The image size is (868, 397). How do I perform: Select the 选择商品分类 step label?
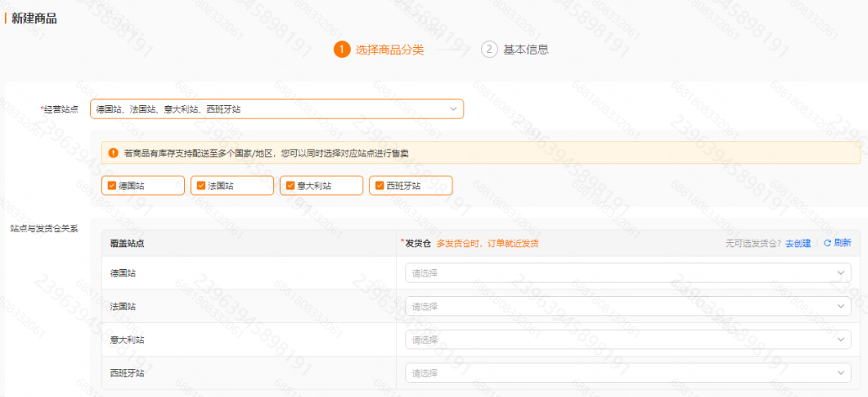click(389, 50)
